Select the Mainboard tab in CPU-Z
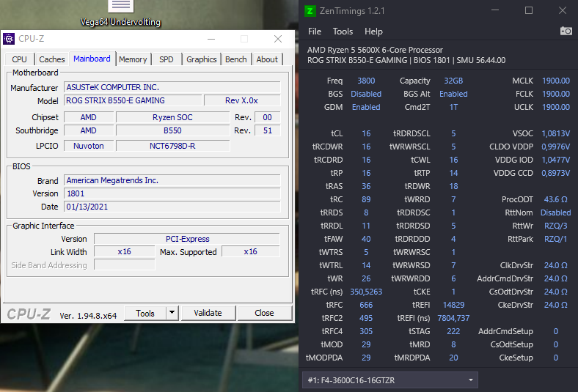578x392 pixels. [92, 59]
